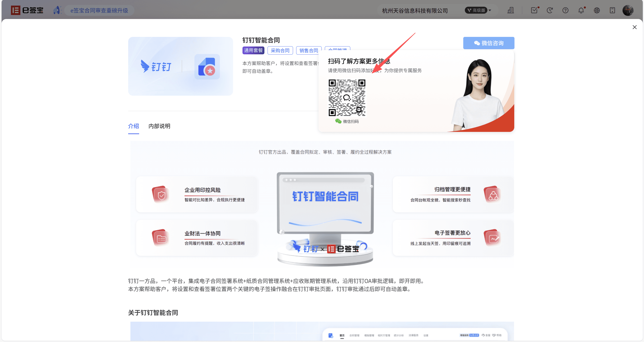644x342 pixels.
Task: Click the history clock icon in header
Action: tap(550, 10)
